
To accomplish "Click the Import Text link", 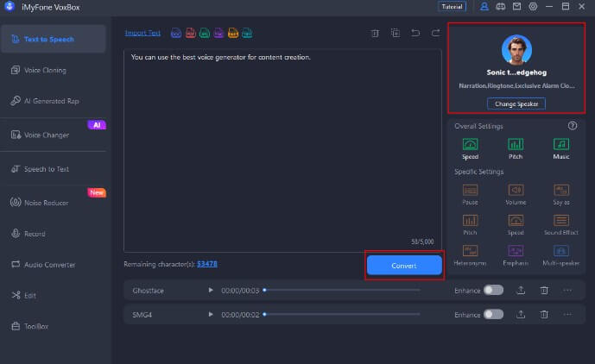I will coord(142,33).
